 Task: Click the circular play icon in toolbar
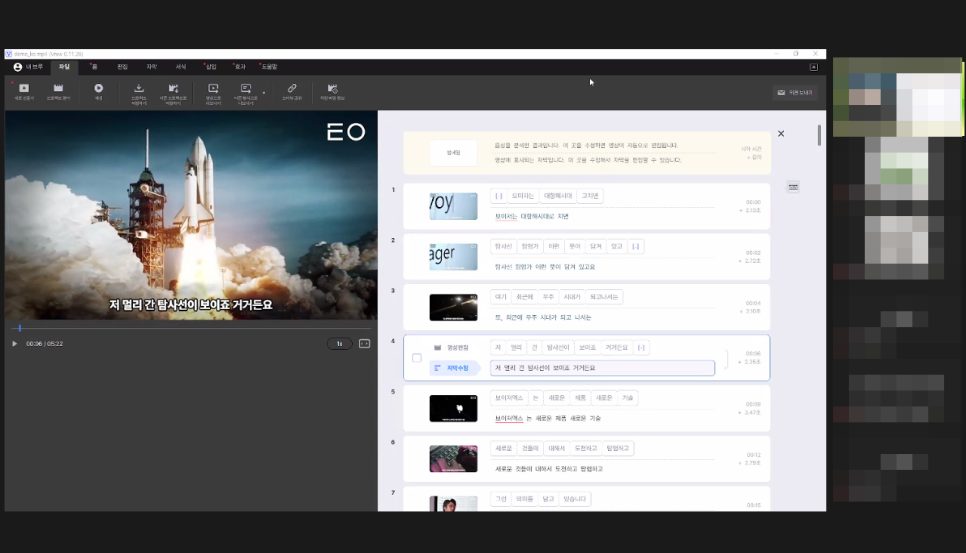pos(99,89)
